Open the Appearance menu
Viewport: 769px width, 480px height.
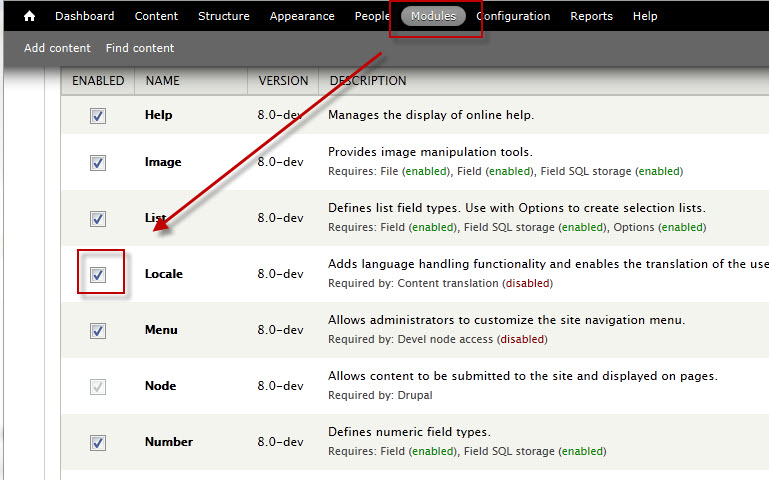pyautogui.click(x=302, y=16)
